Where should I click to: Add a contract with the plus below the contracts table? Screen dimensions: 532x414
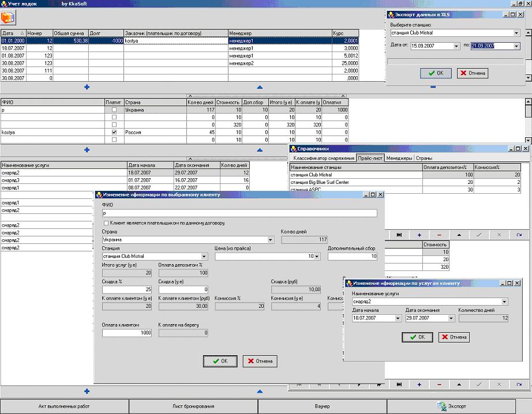click(x=87, y=87)
